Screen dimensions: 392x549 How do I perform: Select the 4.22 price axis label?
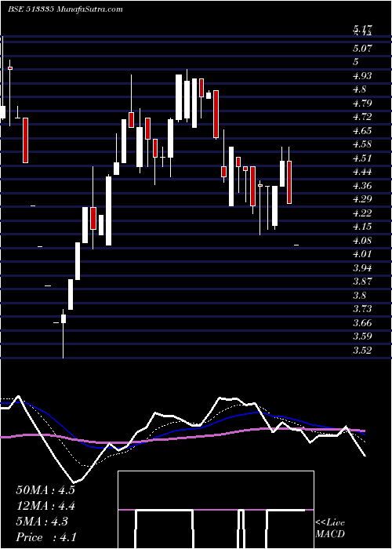pos(362,213)
